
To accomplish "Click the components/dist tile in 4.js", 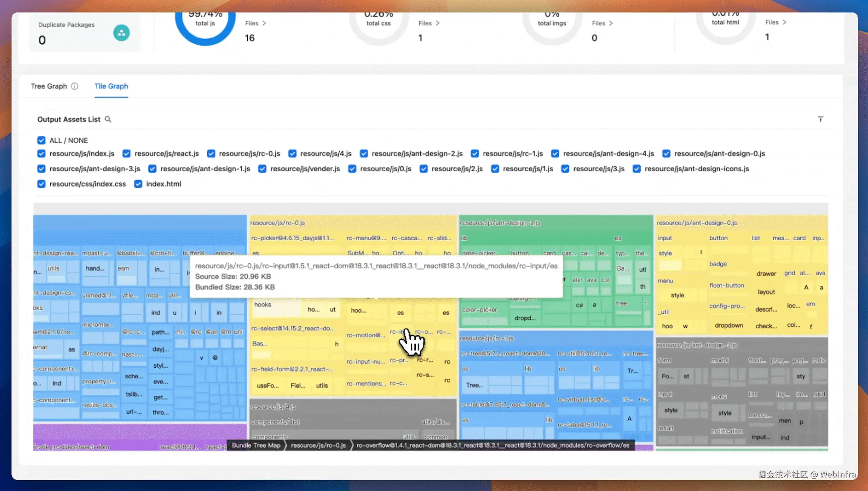I will tap(275, 422).
